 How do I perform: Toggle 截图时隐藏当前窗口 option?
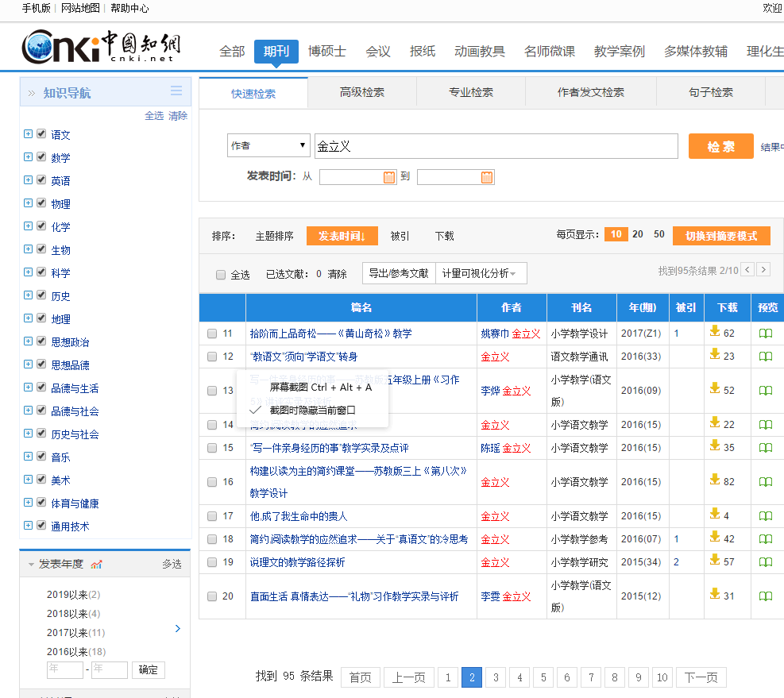pyautogui.click(x=312, y=411)
